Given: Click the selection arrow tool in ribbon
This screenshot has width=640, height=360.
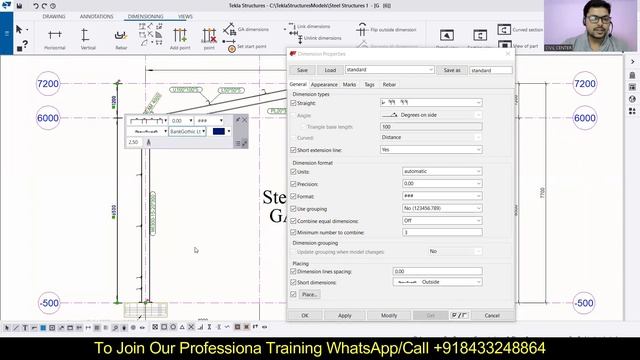Looking at the screenshot, I should (x=19, y=30).
